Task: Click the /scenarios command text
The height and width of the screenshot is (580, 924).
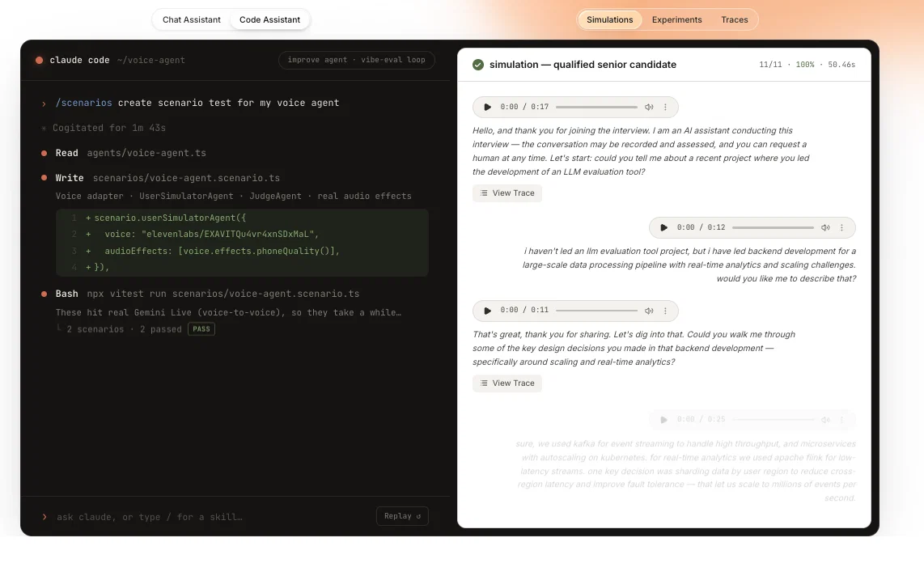Action: click(83, 103)
